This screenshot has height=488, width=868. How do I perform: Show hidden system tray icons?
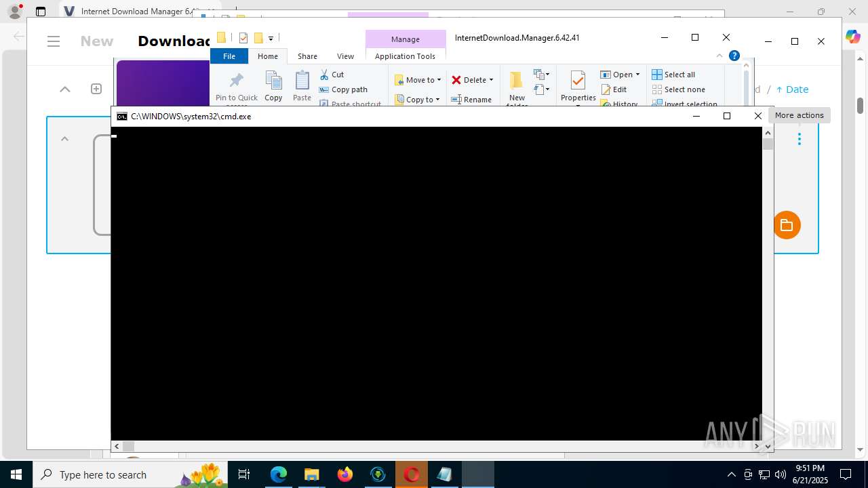tap(731, 474)
